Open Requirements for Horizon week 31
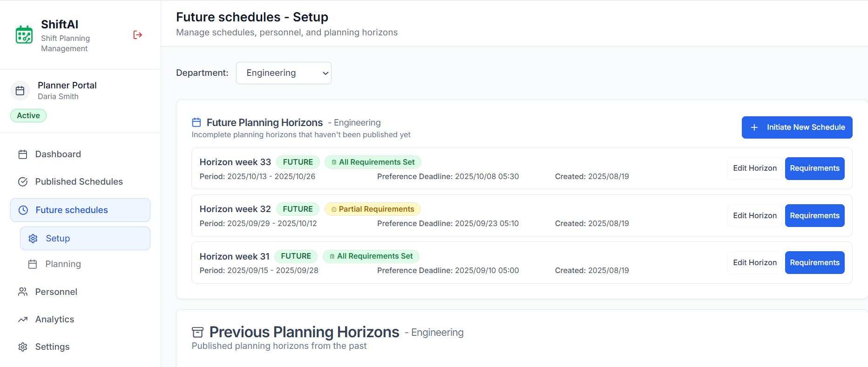868x367 pixels. [814, 263]
